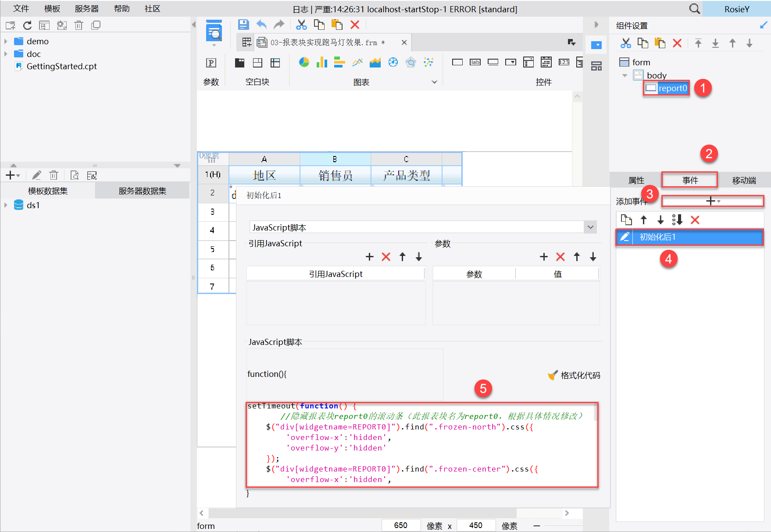771x532 pixels.
Task: Open the 模板 menu
Action: tap(52, 9)
